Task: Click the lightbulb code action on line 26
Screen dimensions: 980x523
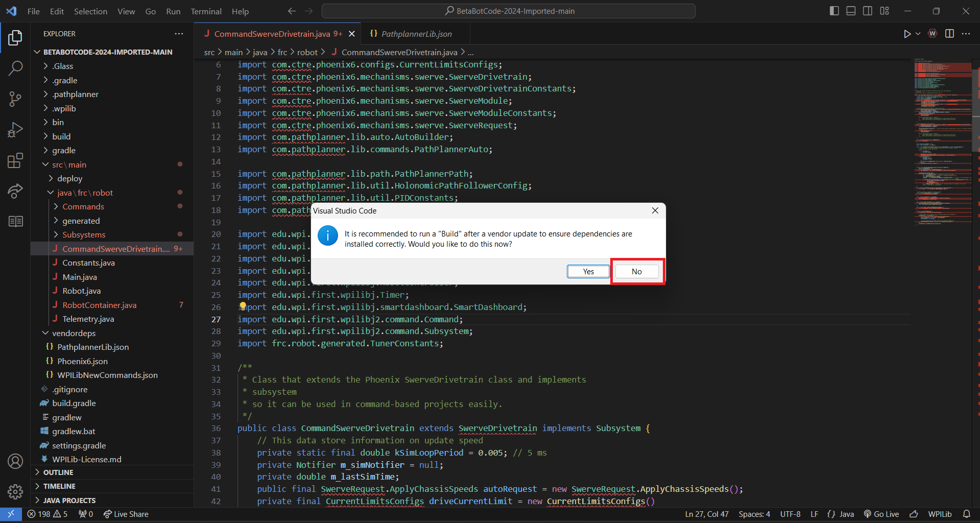Action: click(x=243, y=306)
